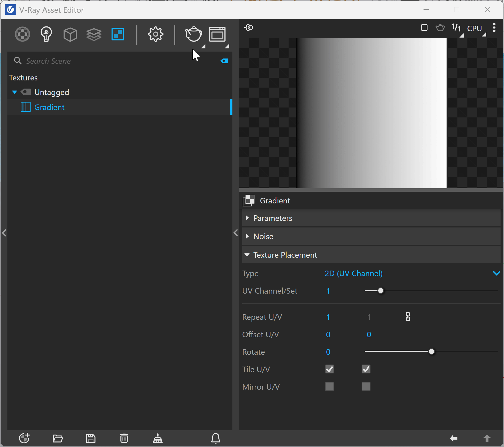Click the Repeat U/V link lock icon
This screenshot has height=447, width=504.
408,317
